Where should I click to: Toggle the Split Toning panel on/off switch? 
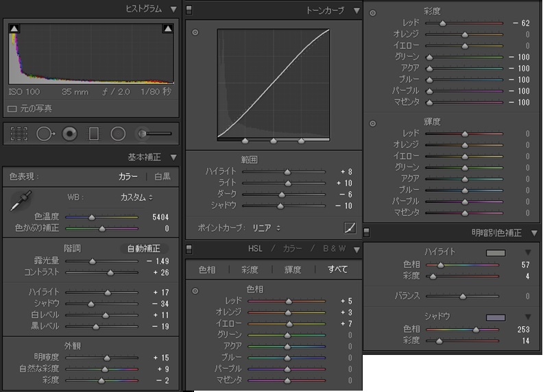(x=366, y=232)
